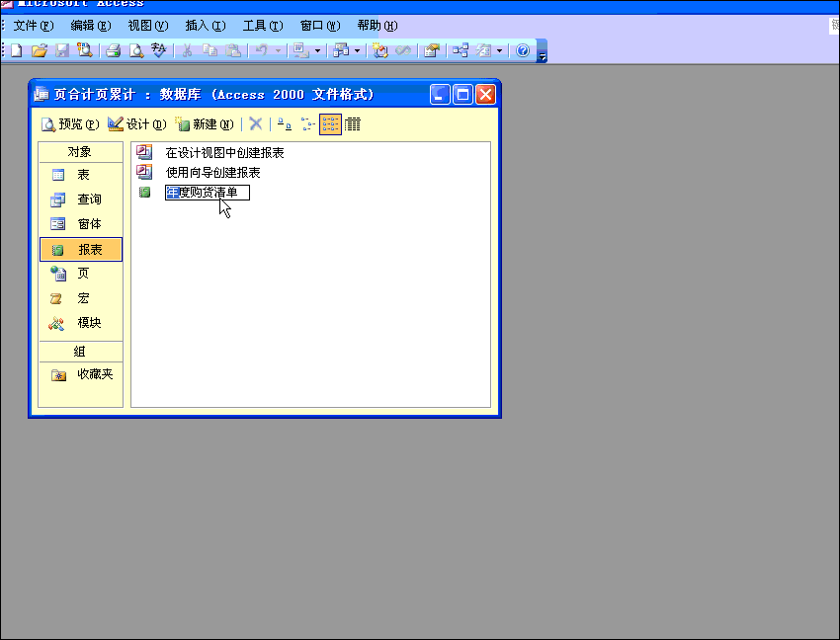This screenshot has width=840, height=640.
Task: Open the 工具(T) menu
Action: coord(263,26)
